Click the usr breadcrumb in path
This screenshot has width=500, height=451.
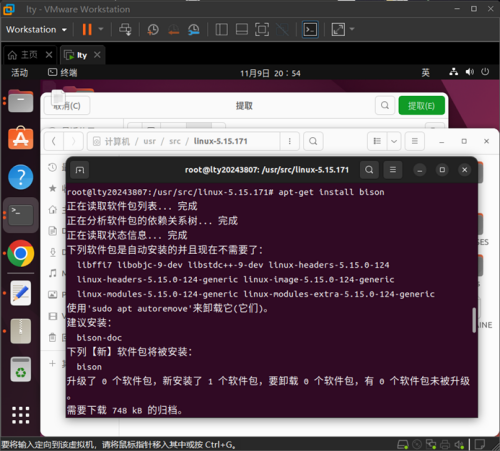pyautogui.click(x=150, y=141)
